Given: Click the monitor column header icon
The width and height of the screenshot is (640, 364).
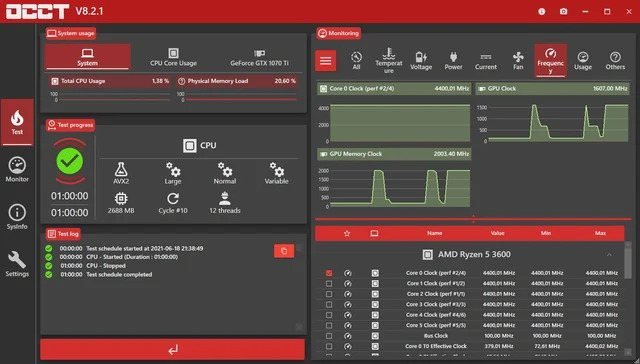Looking at the screenshot, I should (x=374, y=233).
